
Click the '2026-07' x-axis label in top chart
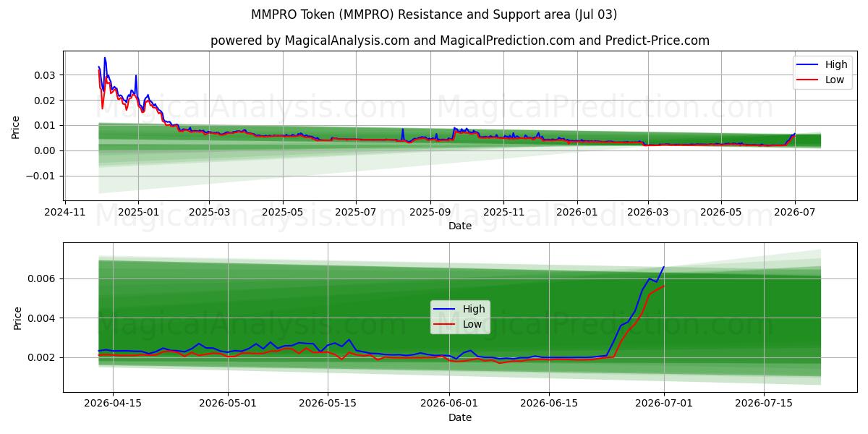tap(794, 212)
